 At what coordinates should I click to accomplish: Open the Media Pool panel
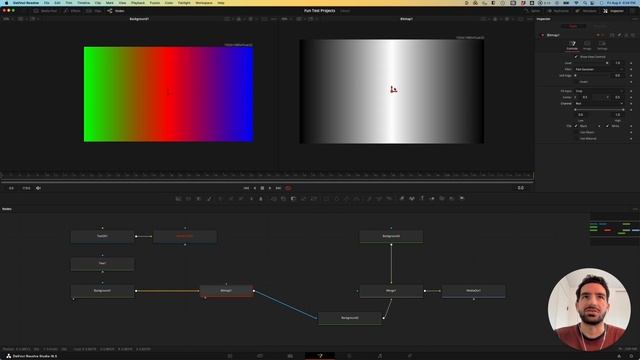46,11
